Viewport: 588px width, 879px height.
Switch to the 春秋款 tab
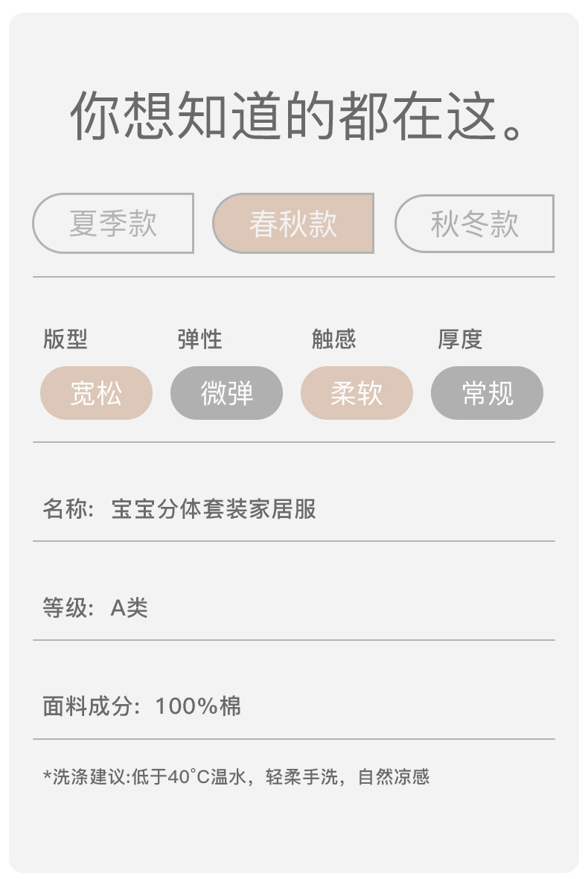(x=293, y=223)
